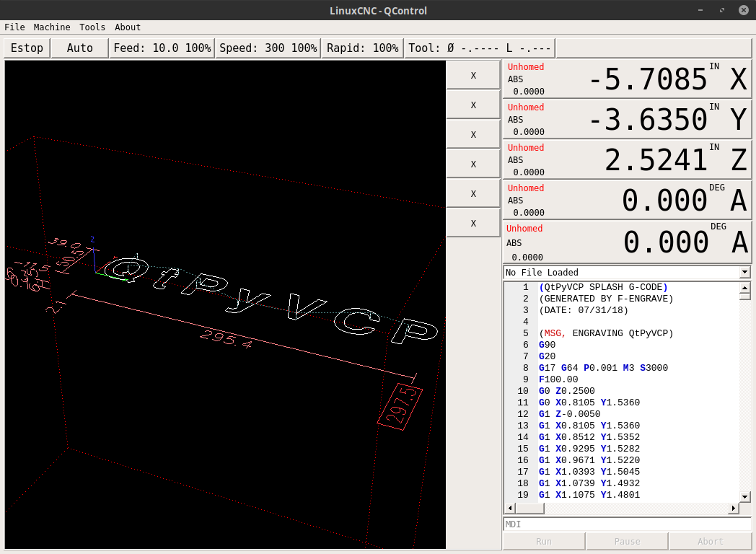
Task: Select G-code line G0 Z0.2500
Action: click(x=566, y=391)
